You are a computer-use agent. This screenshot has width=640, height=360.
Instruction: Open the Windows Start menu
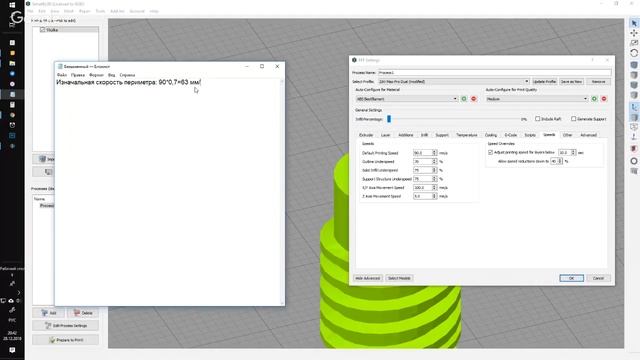(x=12, y=4)
